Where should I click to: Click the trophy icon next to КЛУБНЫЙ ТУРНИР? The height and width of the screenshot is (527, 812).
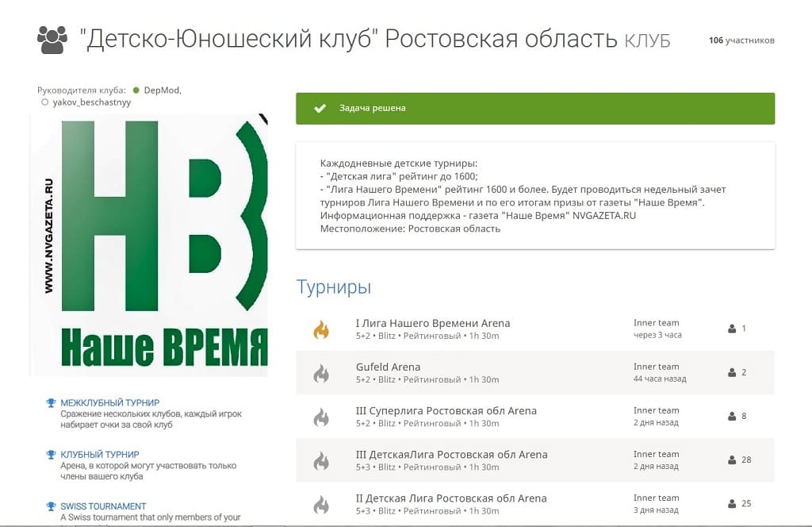point(51,455)
